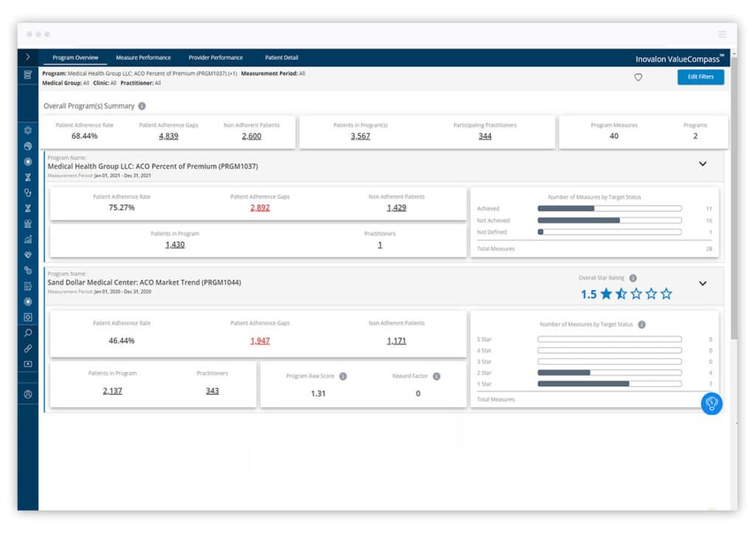The height and width of the screenshot is (538, 756).
Task: Open Non Adherent Patients 1,171 link
Action: (x=396, y=341)
